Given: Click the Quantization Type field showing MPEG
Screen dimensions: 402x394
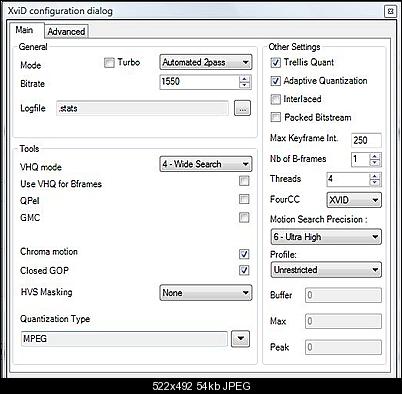Looking at the screenshot, I should pos(124,339).
